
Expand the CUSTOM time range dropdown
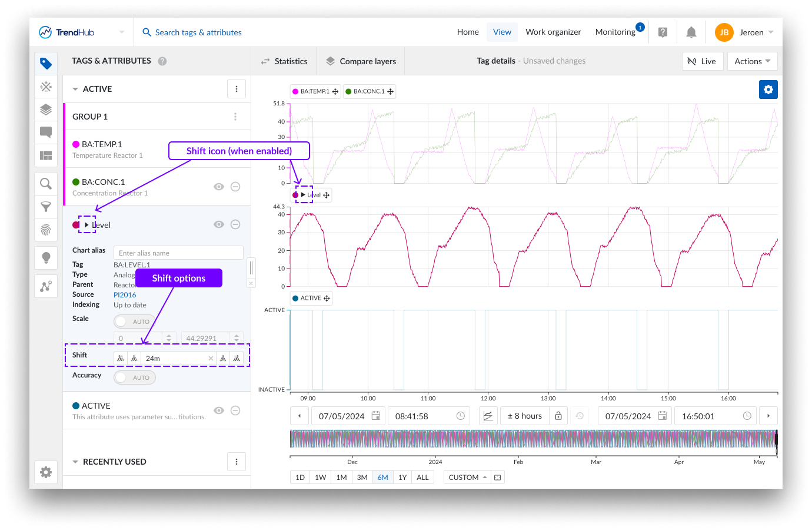(x=467, y=478)
